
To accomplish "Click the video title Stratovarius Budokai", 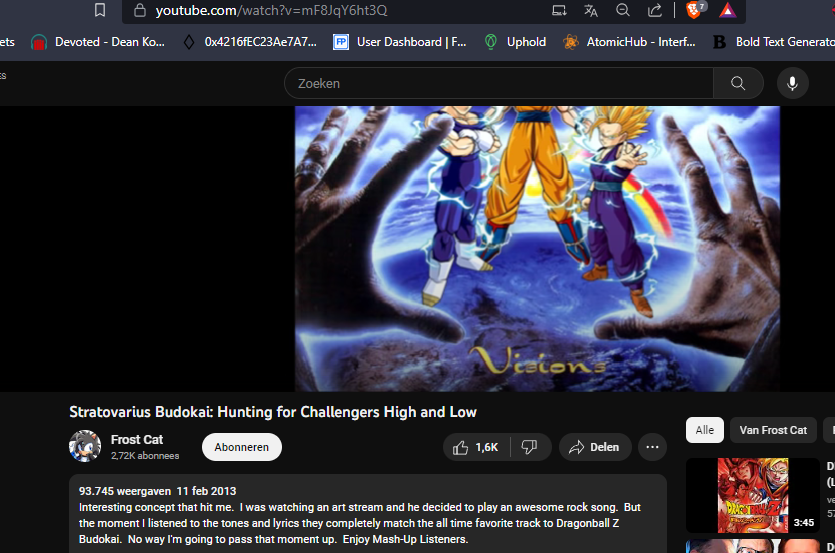I will pyautogui.click(x=273, y=412).
